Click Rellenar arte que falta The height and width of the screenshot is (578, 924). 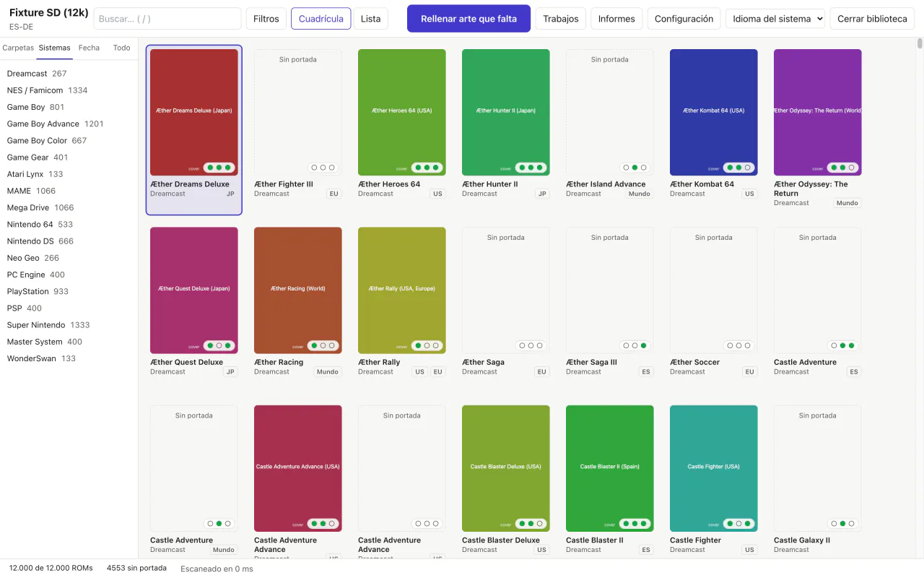(x=469, y=19)
